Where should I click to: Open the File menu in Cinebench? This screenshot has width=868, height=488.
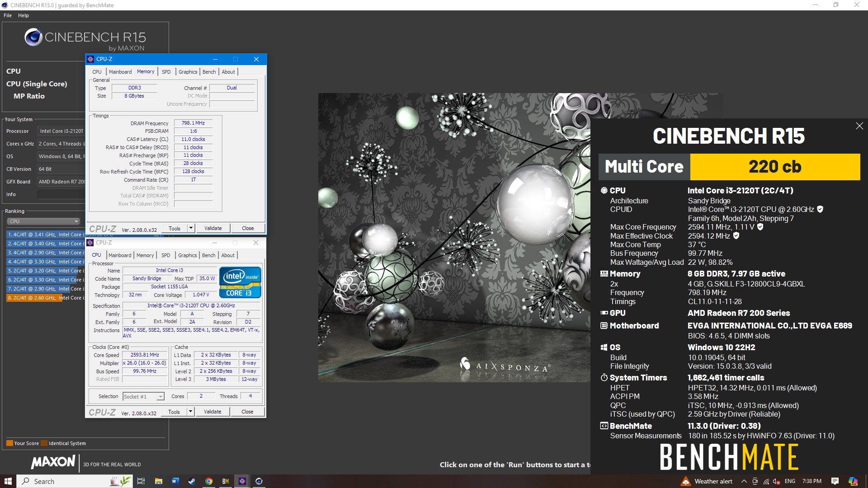pos(8,15)
